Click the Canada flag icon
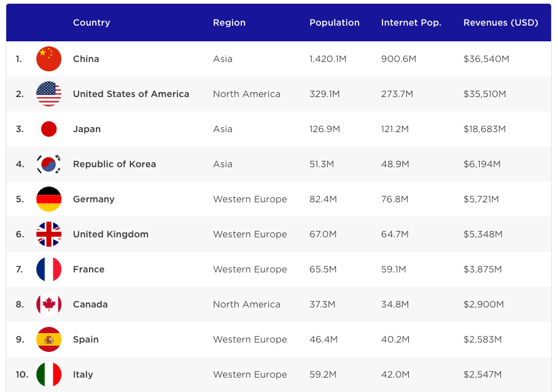This screenshot has height=392, width=558. coord(48,304)
